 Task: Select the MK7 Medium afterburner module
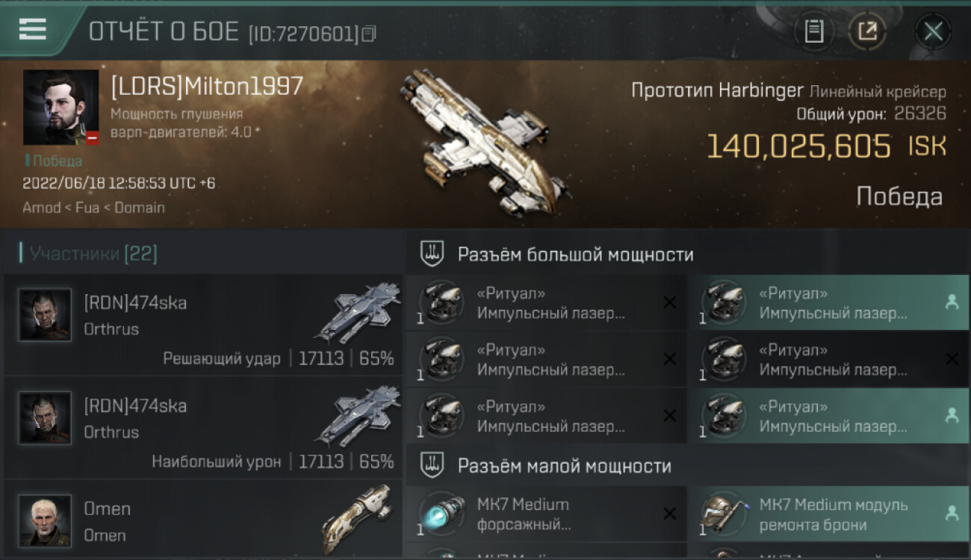(547, 514)
